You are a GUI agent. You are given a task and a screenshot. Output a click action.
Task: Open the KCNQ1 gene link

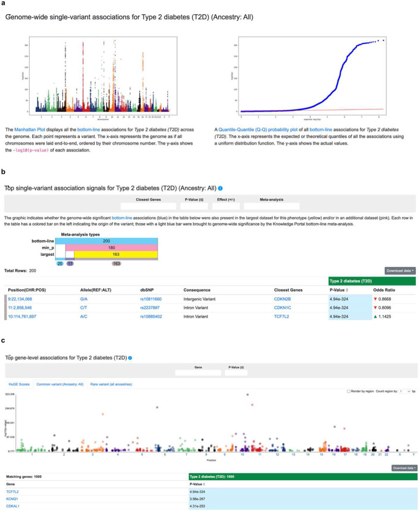(x=12, y=499)
